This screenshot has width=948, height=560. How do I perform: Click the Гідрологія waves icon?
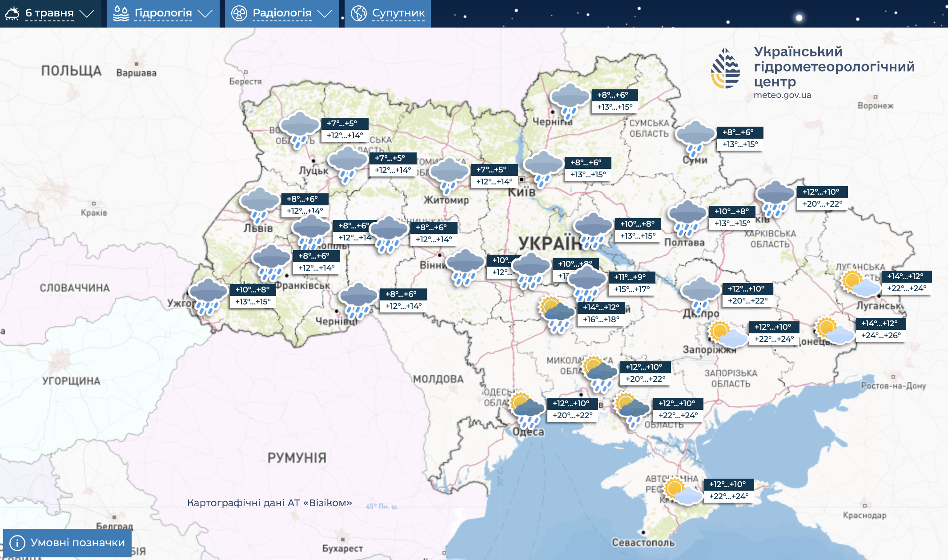click(121, 13)
